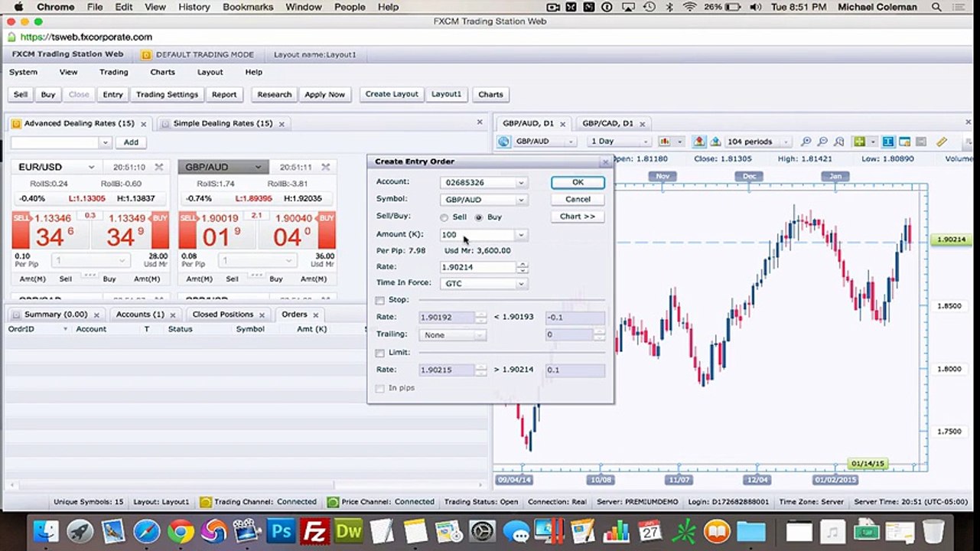Launch Safari from the Dock
The image size is (980, 551).
point(147,530)
